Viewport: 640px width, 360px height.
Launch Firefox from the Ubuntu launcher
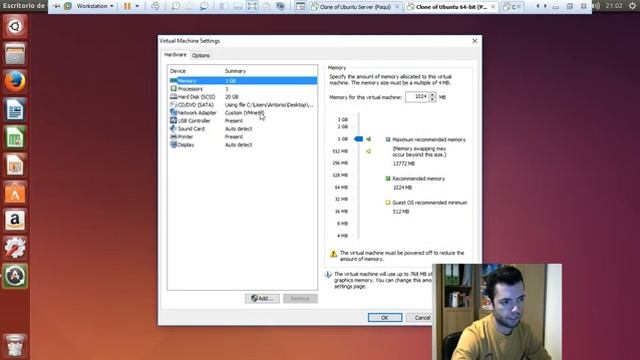(15, 81)
